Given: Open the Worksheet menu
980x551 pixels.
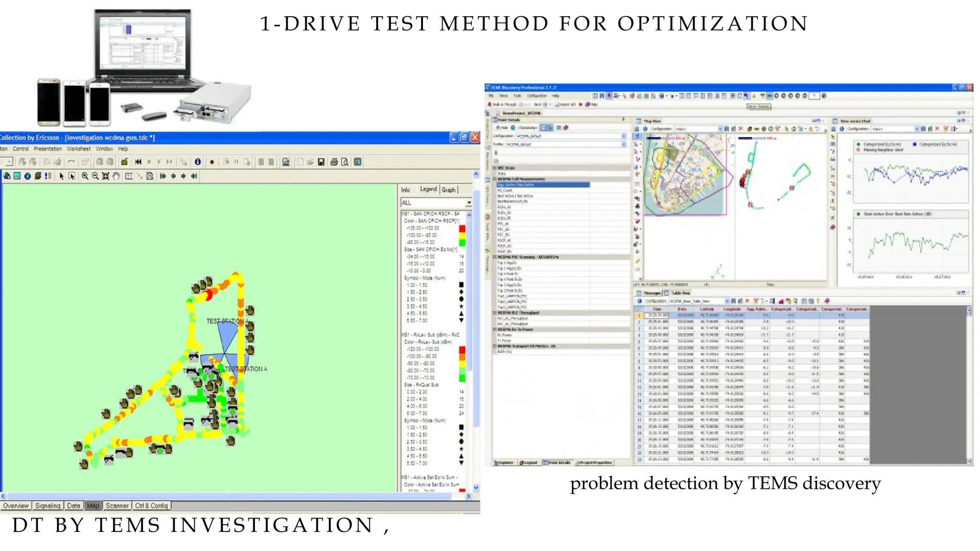Looking at the screenshot, I should coord(78,149).
